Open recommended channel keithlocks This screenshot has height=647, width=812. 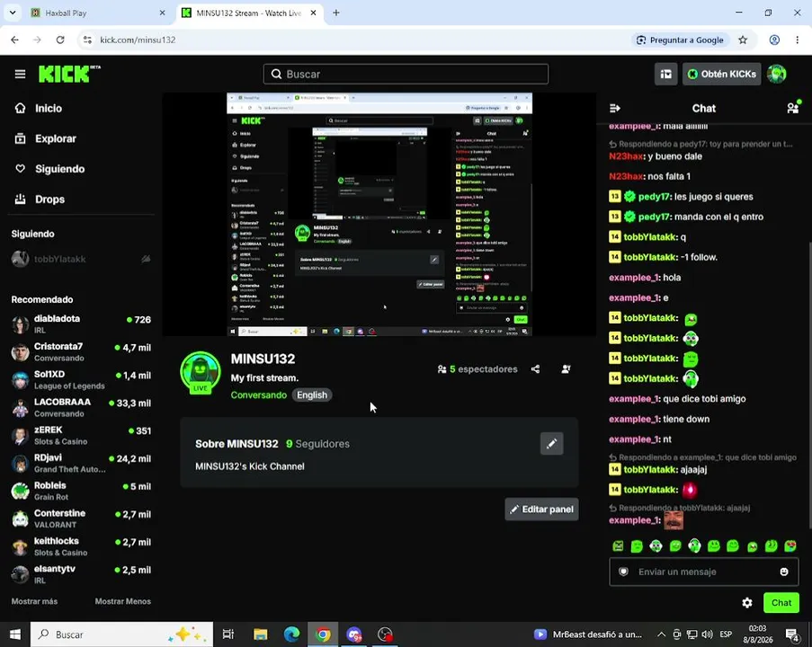click(x=81, y=546)
